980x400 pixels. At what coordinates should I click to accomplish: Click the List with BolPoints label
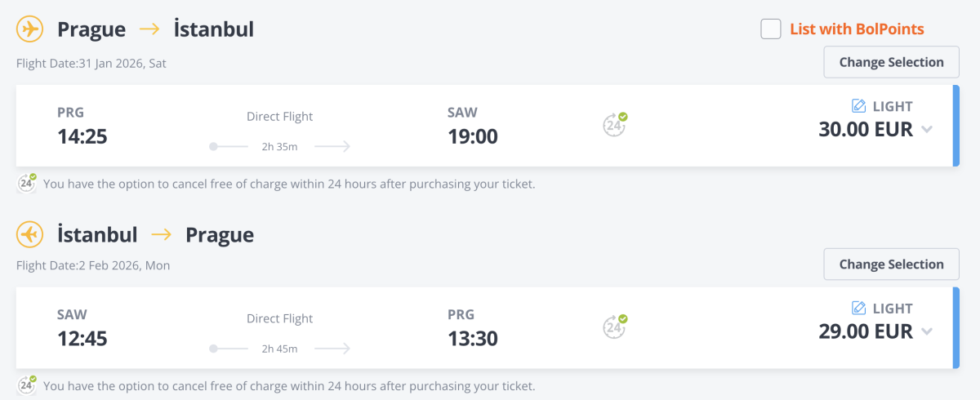pyautogui.click(x=857, y=29)
